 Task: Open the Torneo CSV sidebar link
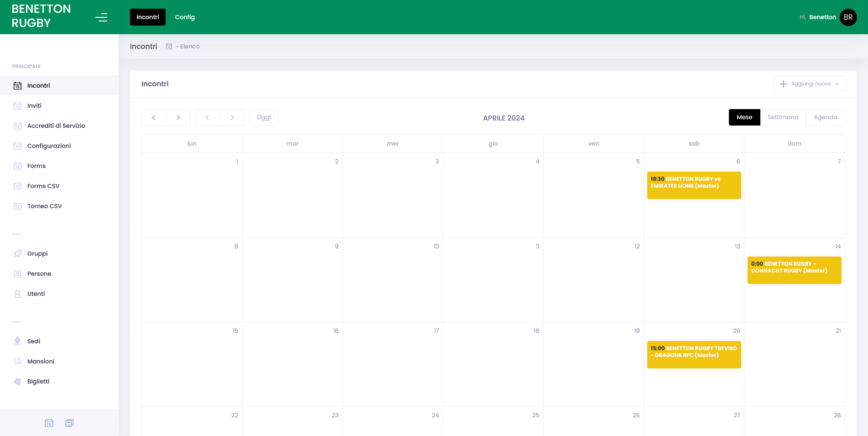59,206
